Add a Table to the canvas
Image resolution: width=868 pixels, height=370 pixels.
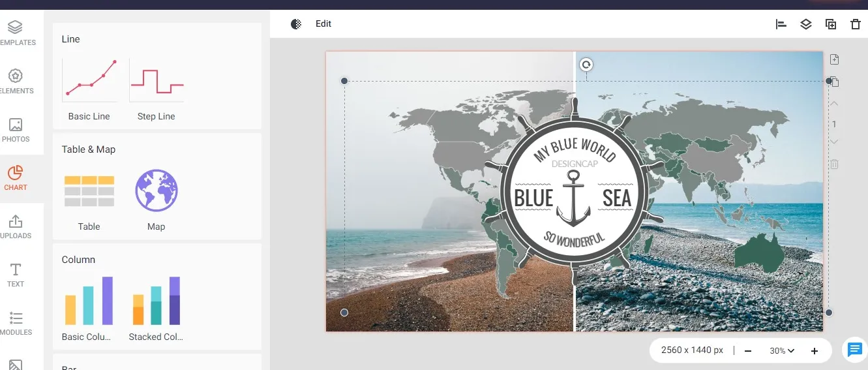89,200
